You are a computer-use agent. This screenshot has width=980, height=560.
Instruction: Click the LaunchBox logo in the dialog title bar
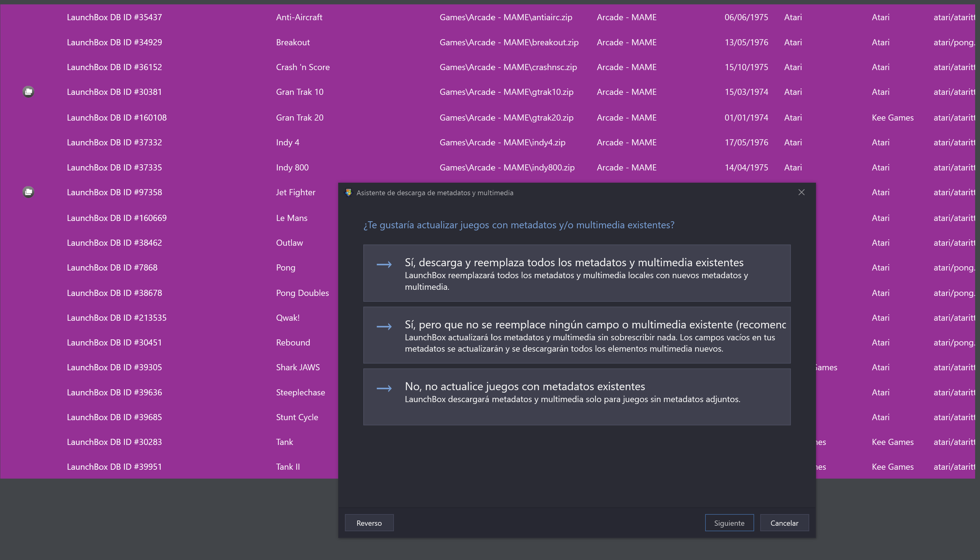[349, 192]
